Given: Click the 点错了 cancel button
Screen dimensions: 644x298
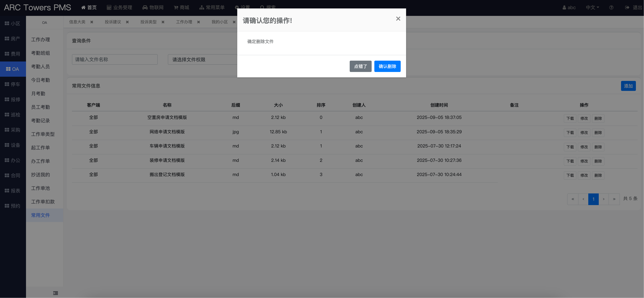Looking at the screenshot, I should click(x=360, y=66).
